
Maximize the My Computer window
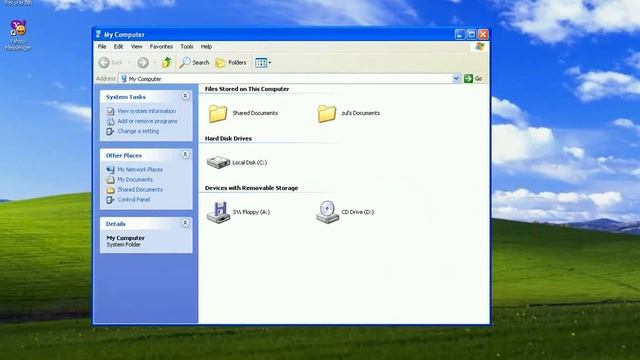point(471,34)
